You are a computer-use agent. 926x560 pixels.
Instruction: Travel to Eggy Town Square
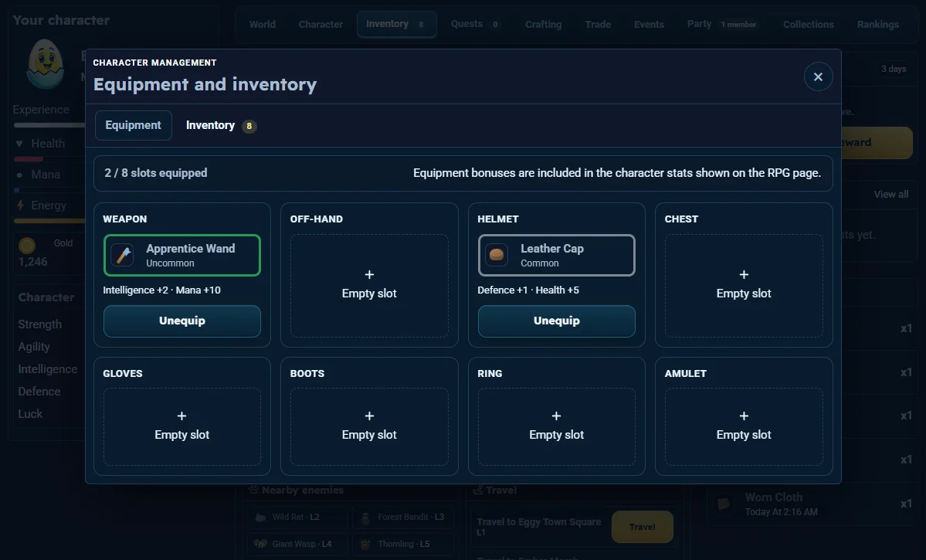tap(643, 527)
